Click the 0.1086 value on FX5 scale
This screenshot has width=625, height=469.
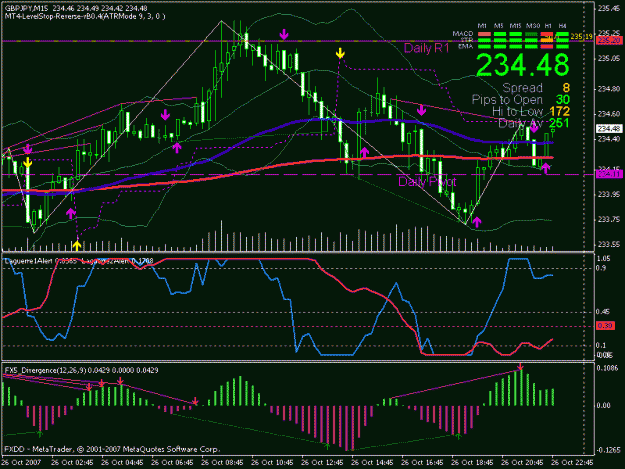tap(609, 368)
